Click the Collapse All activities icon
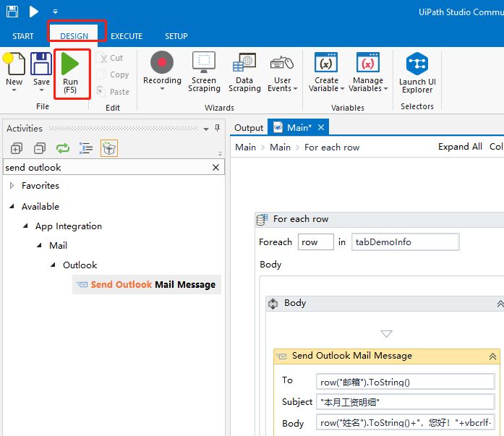 tap(40, 148)
